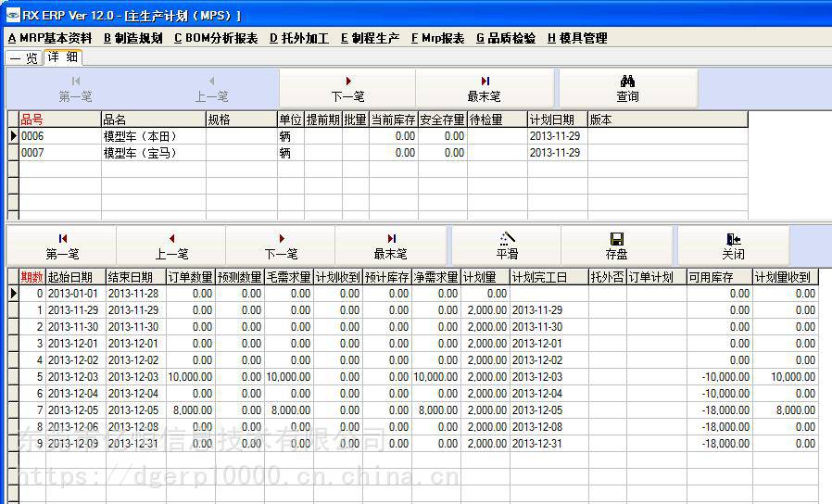The image size is (832, 504).
Task: Open the 品质检验 menu
Action: [506, 38]
